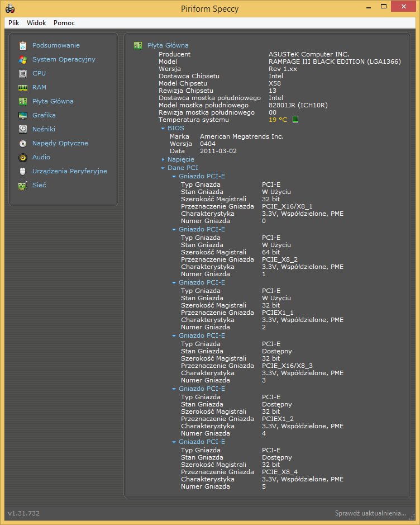Screen dimensions: 420x525
Task: Open the Sieć section label
Action: [x=39, y=185]
